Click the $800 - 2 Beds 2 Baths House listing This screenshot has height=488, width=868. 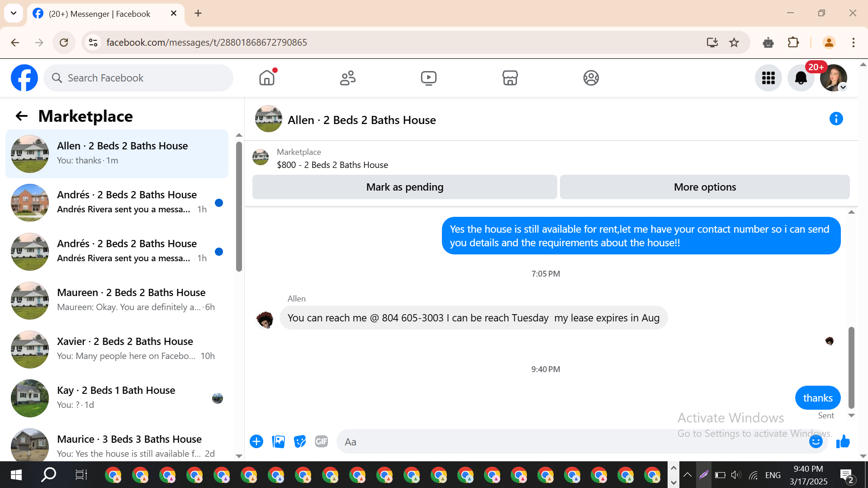click(332, 165)
